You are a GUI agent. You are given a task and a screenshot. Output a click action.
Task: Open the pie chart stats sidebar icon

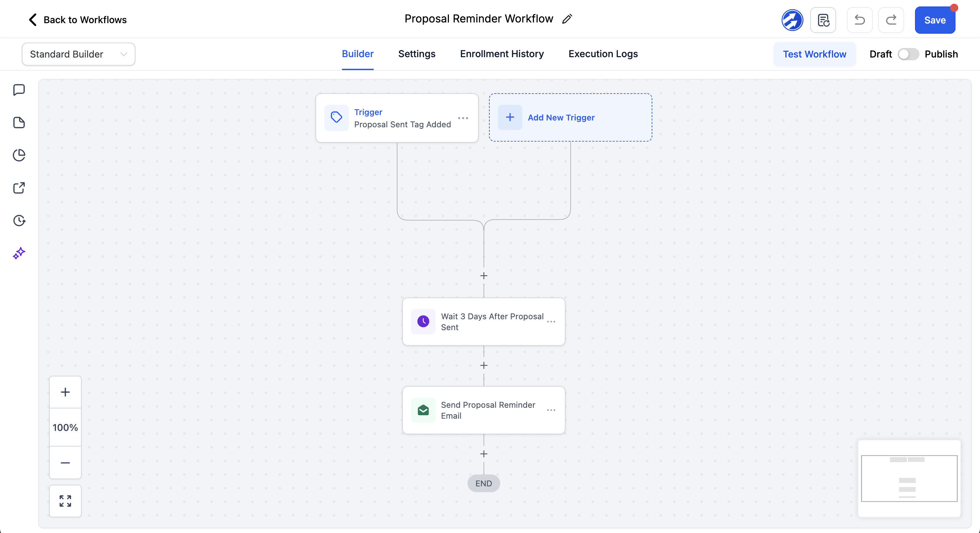19,155
